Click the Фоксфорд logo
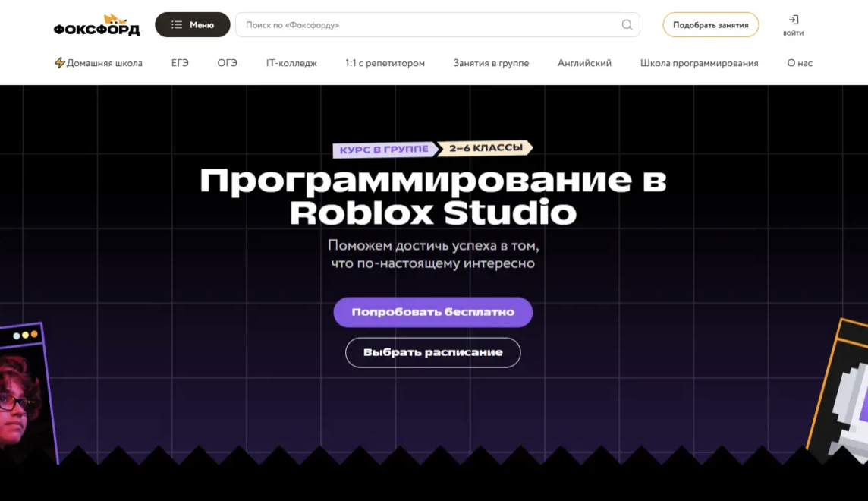 click(96, 25)
